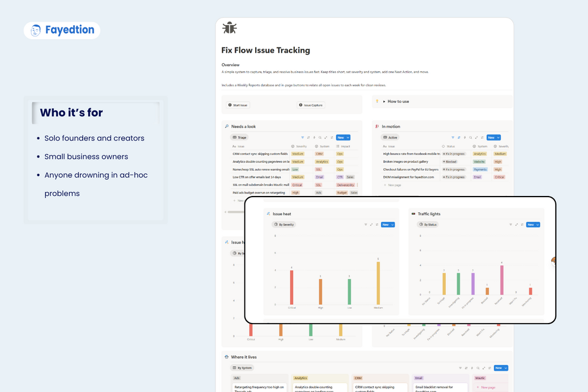The width and height of the screenshot is (588, 392).
Task: Expand the How to use toggle
Action: point(384,102)
